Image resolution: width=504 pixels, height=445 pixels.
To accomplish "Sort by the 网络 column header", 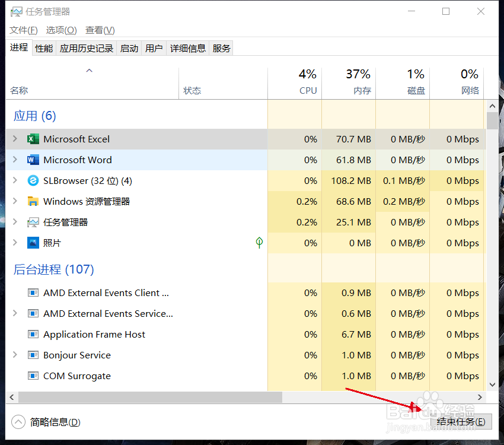I will click(457, 83).
